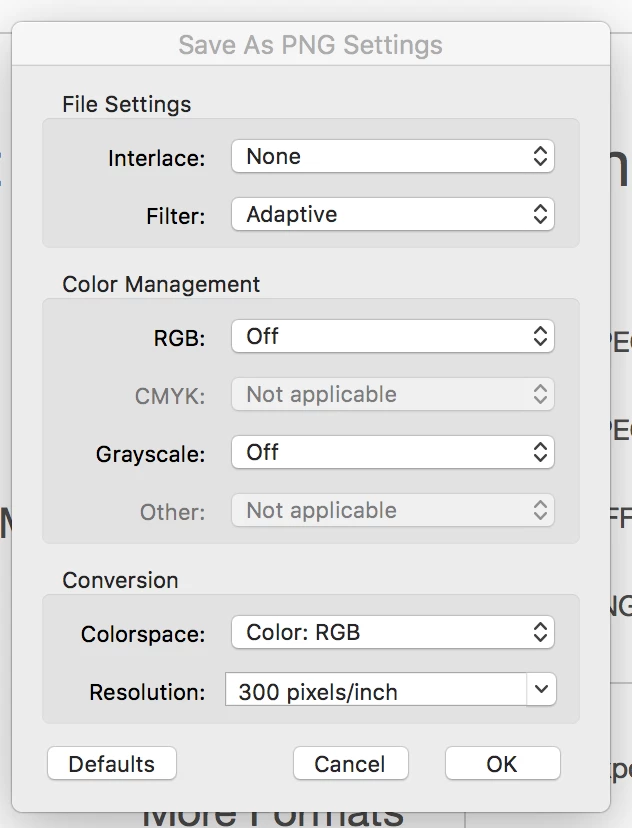Click the File Settings section heading
632x828 pixels.
click(x=126, y=104)
